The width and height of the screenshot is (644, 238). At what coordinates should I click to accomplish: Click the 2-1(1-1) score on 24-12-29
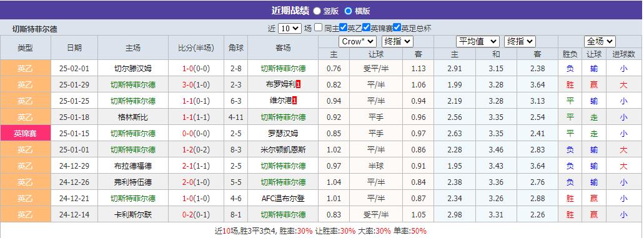coord(196,166)
